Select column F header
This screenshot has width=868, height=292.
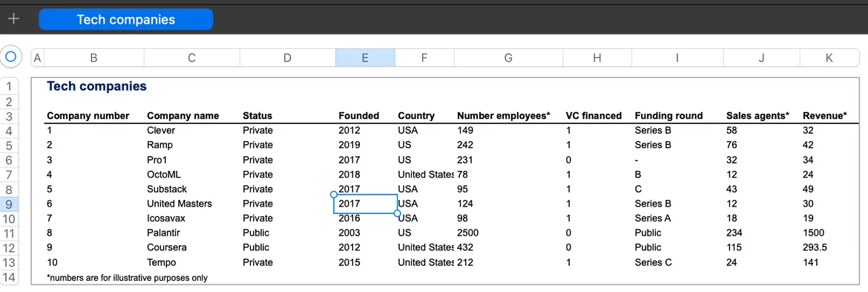click(x=424, y=58)
